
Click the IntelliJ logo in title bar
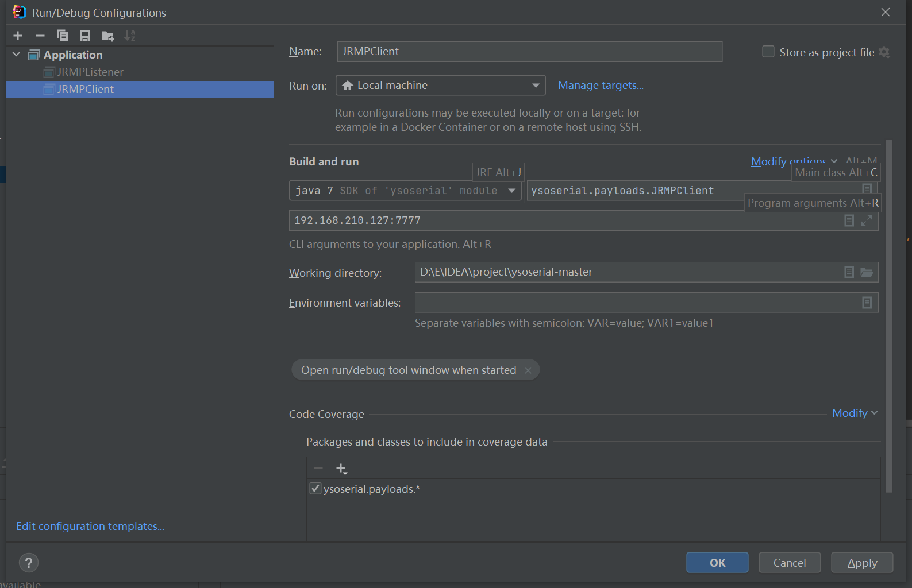(20, 12)
